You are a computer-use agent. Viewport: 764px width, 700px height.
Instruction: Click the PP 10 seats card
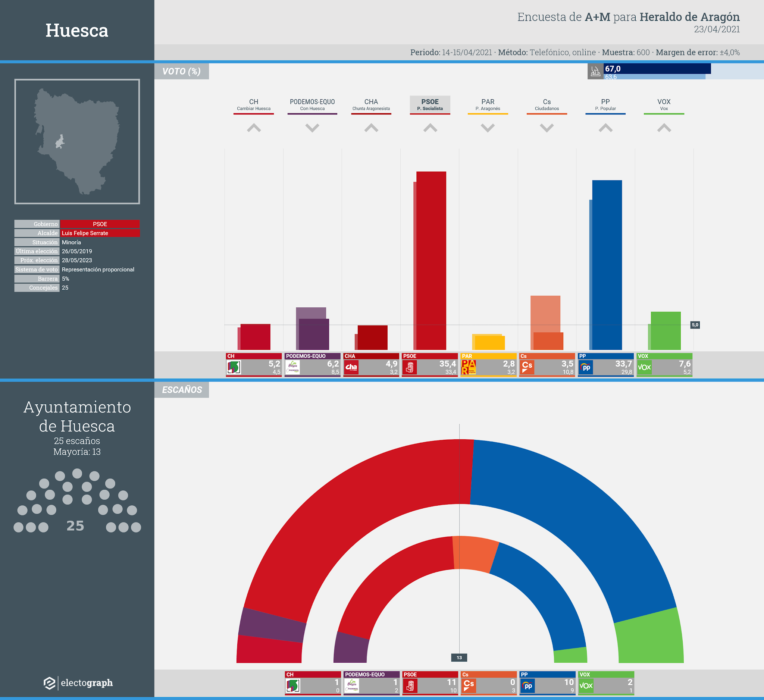pyautogui.click(x=547, y=683)
